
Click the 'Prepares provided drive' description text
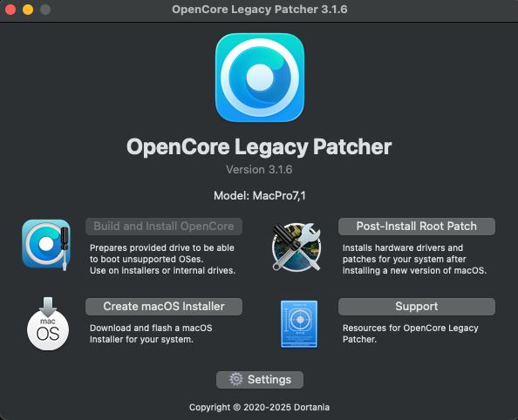click(x=162, y=259)
